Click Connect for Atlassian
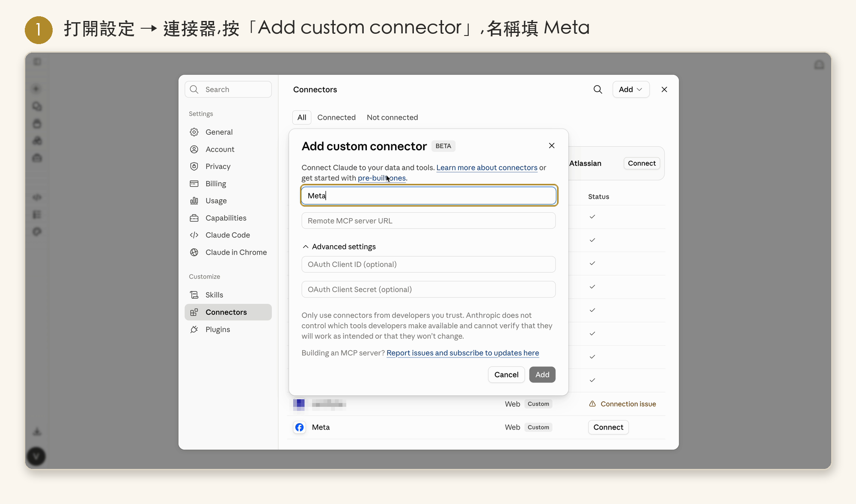Image resolution: width=856 pixels, height=504 pixels. click(642, 163)
